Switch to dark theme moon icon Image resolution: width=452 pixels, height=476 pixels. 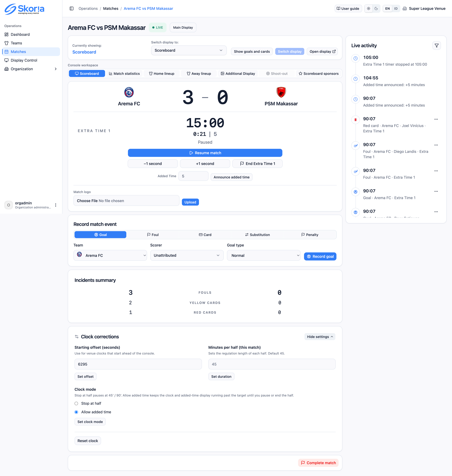click(x=376, y=8)
